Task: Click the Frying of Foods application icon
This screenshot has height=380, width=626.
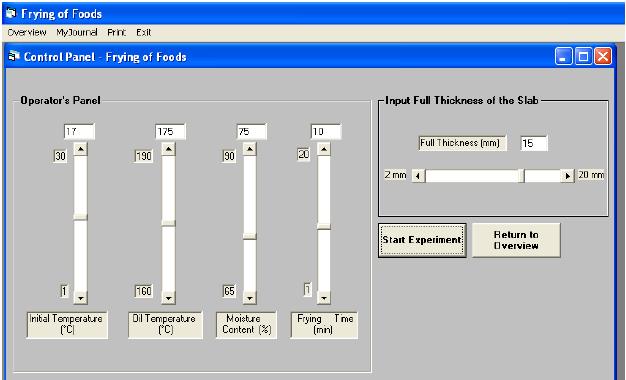Action: point(11,13)
